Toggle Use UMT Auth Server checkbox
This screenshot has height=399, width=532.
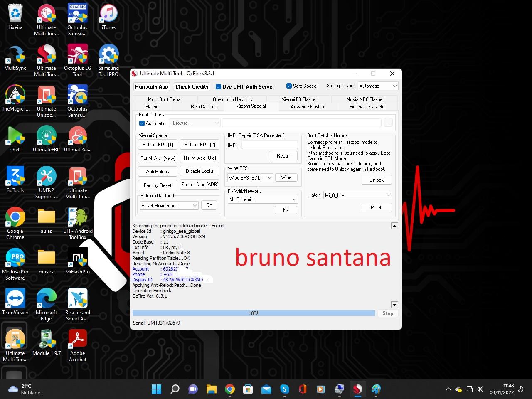tap(218, 87)
